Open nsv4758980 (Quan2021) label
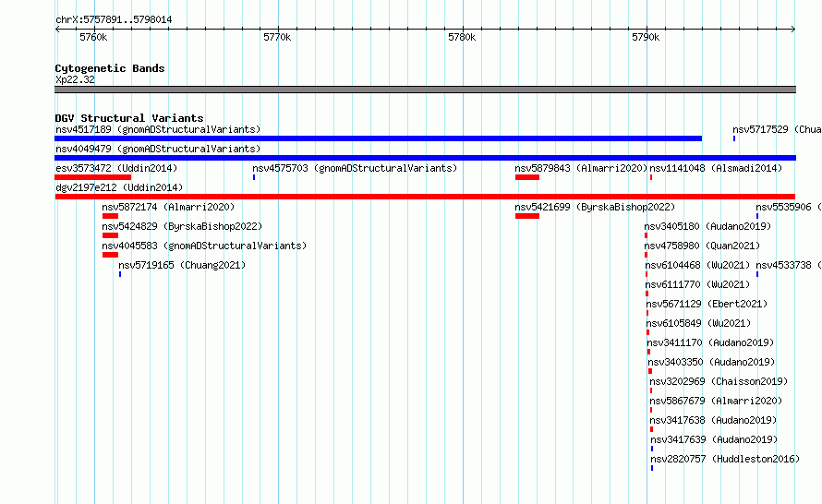 coord(702,246)
